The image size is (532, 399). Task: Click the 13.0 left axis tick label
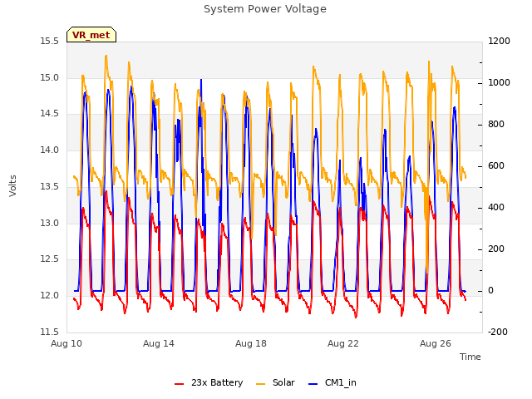pos(50,223)
